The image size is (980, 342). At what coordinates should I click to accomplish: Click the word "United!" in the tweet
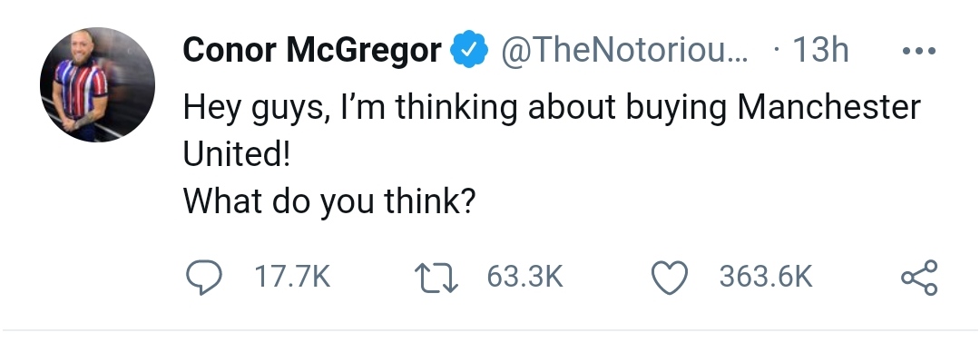[x=237, y=154]
